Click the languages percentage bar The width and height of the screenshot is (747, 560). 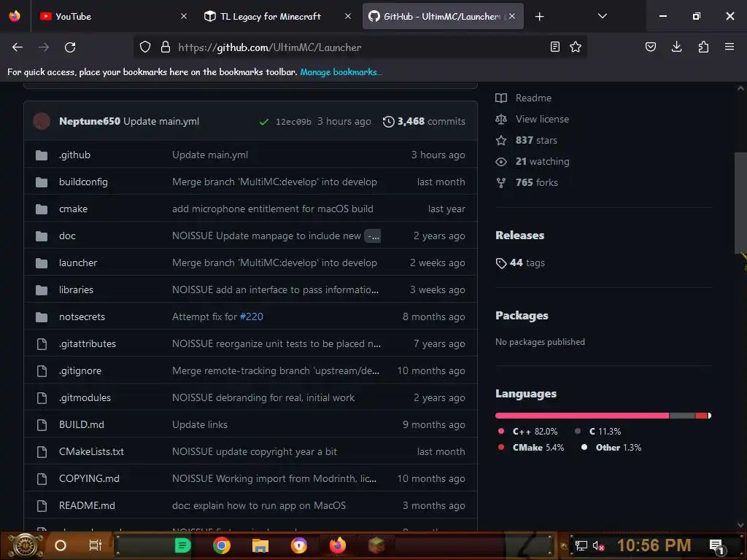[x=603, y=416]
